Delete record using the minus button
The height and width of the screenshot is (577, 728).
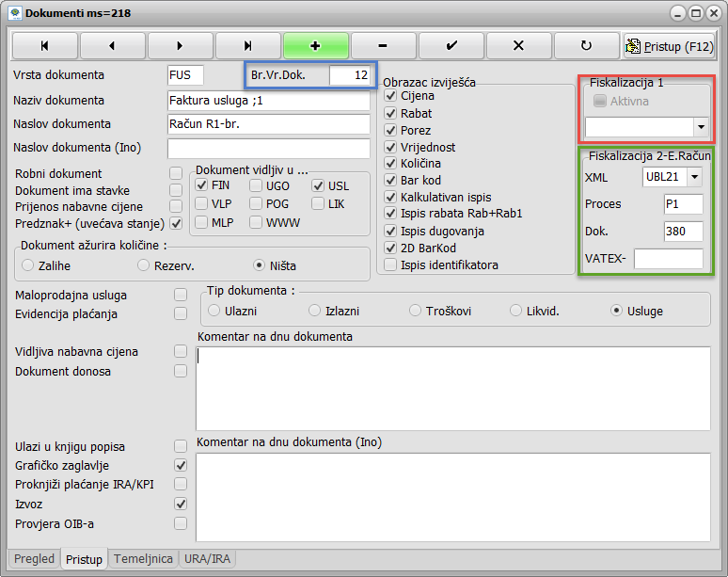383,45
